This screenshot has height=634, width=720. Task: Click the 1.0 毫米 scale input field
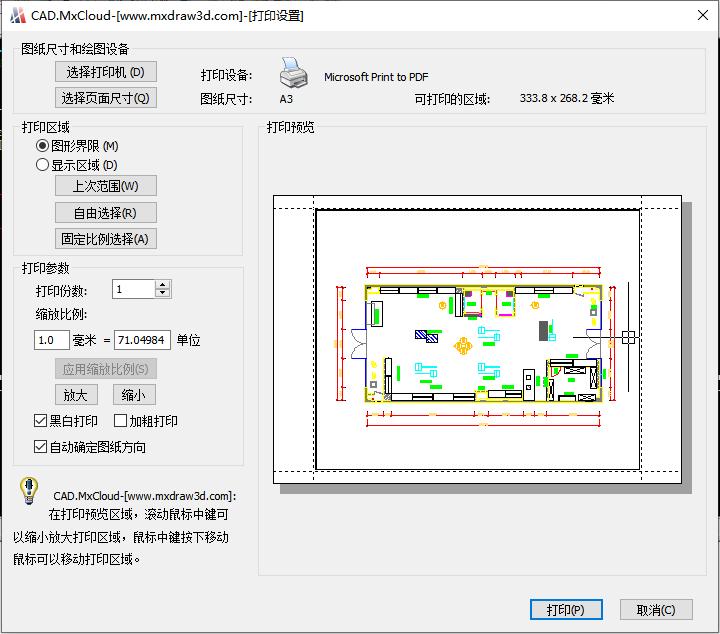click(x=51, y=340)
